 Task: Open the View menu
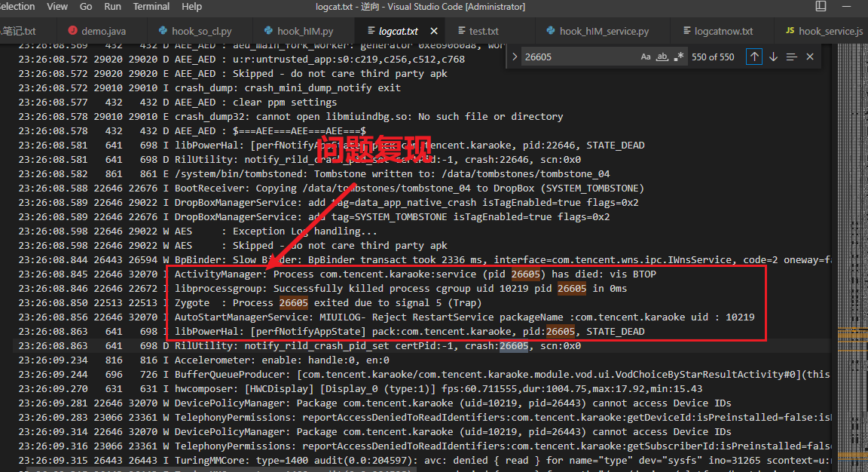click(x=57, y=7)
